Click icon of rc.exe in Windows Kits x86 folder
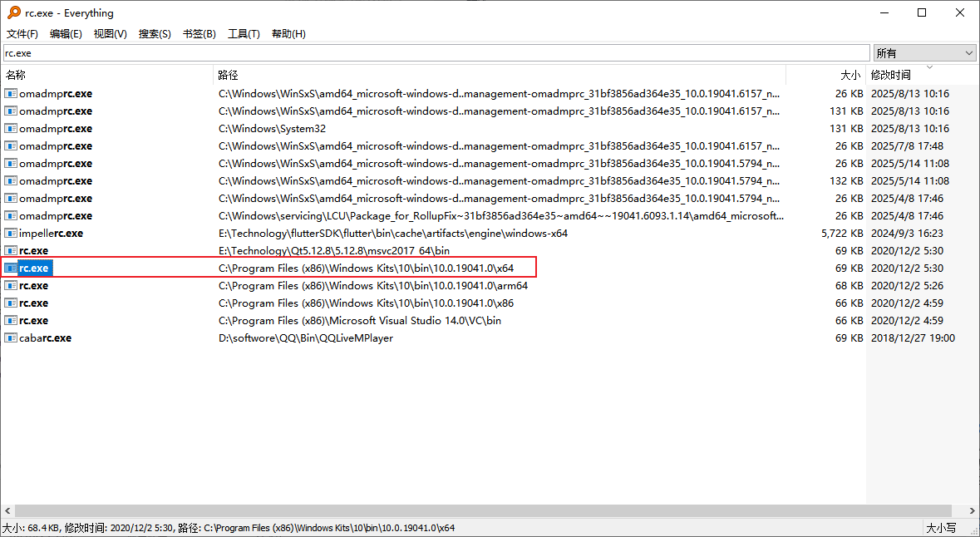 [11, 303]
